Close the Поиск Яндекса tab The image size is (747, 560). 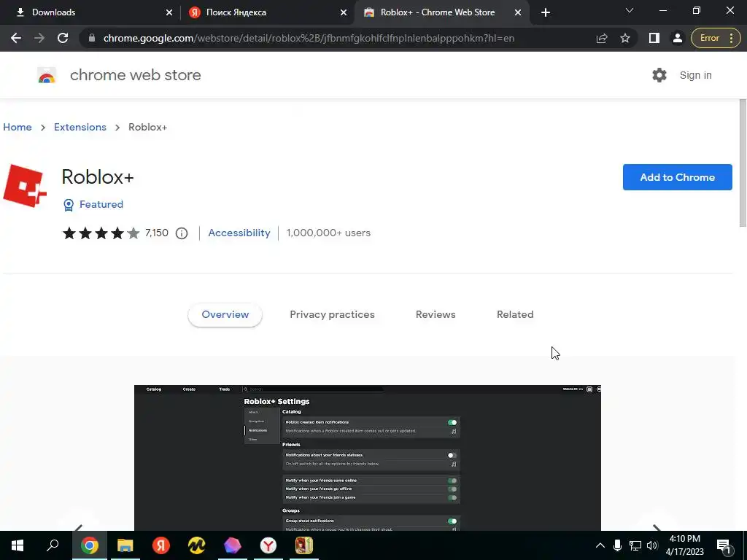[x=344, y=12]
